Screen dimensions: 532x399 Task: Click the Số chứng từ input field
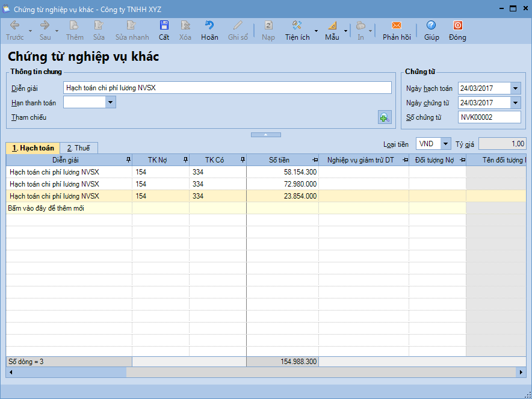[489, 117]
